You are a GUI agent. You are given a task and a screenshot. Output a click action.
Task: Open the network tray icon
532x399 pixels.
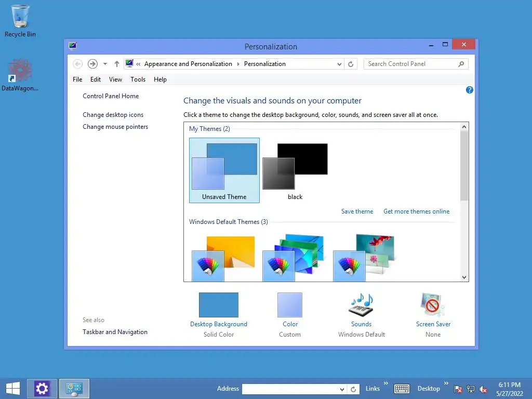(471, 389)
